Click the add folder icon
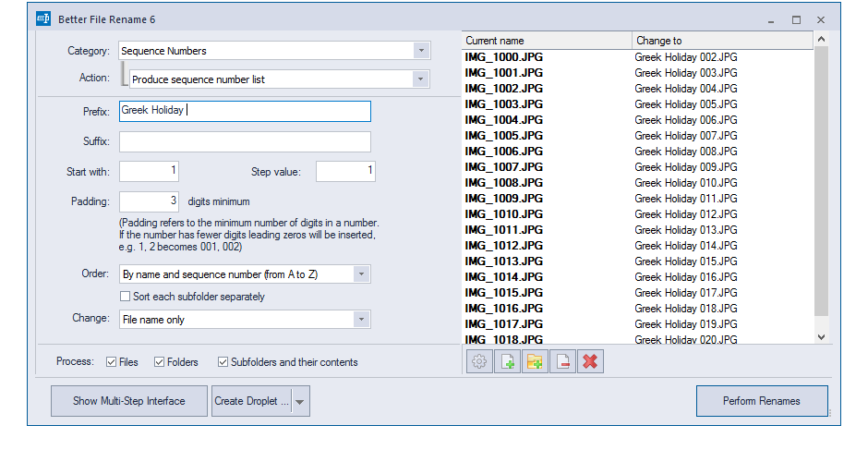The image size is (868, 462). [x=535, y=361]
